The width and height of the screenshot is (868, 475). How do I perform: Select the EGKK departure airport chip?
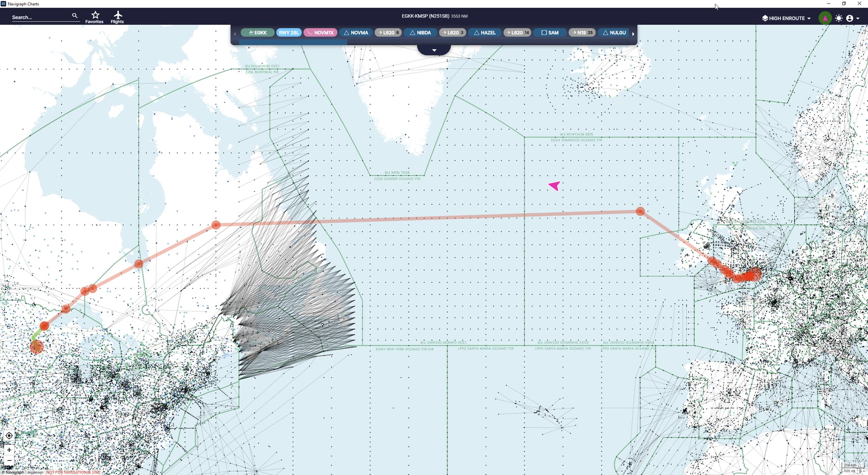tap(258, 33)
